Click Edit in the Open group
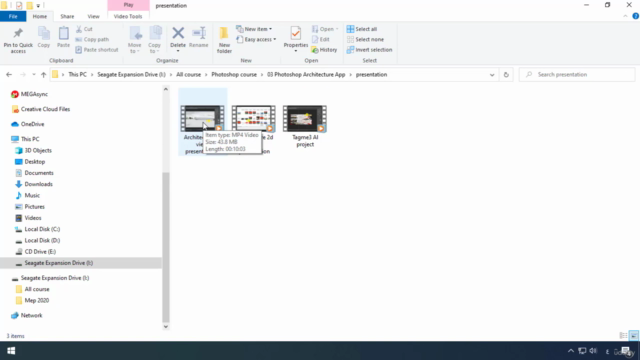Image resolution: width=640 pixels, height=360 pixels. (321, 39)
